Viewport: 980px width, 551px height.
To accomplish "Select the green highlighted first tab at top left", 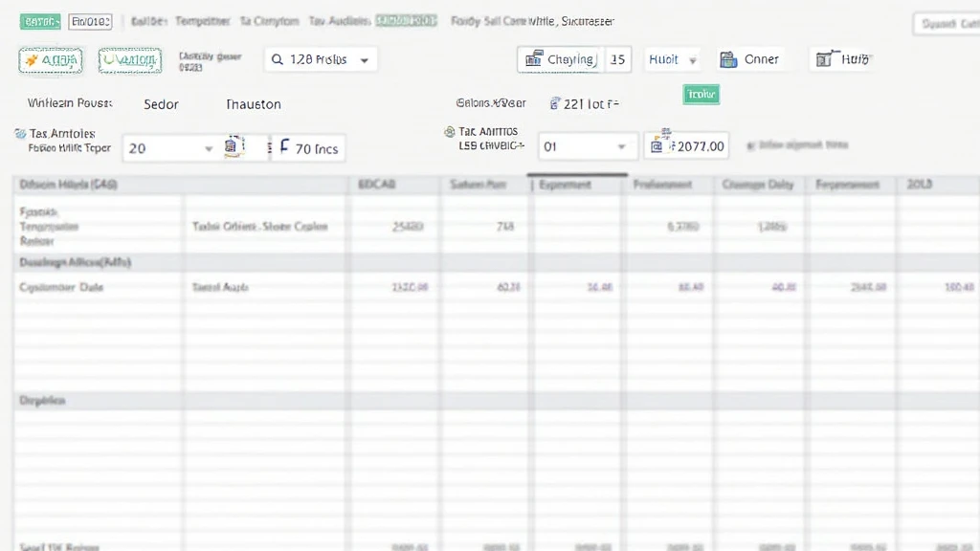I will pos(40,21).
